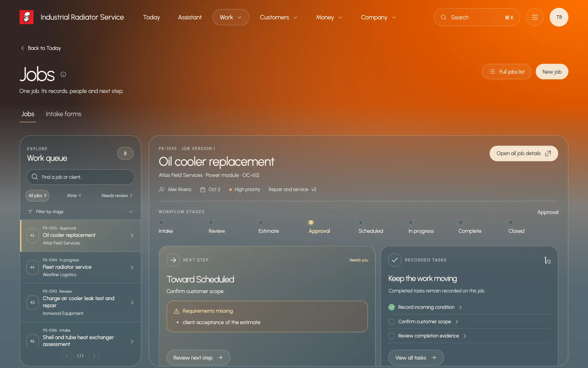
Task: Click the recorded tasks checkmark icon
Action: pyautogui.click(x=395, y=260)
